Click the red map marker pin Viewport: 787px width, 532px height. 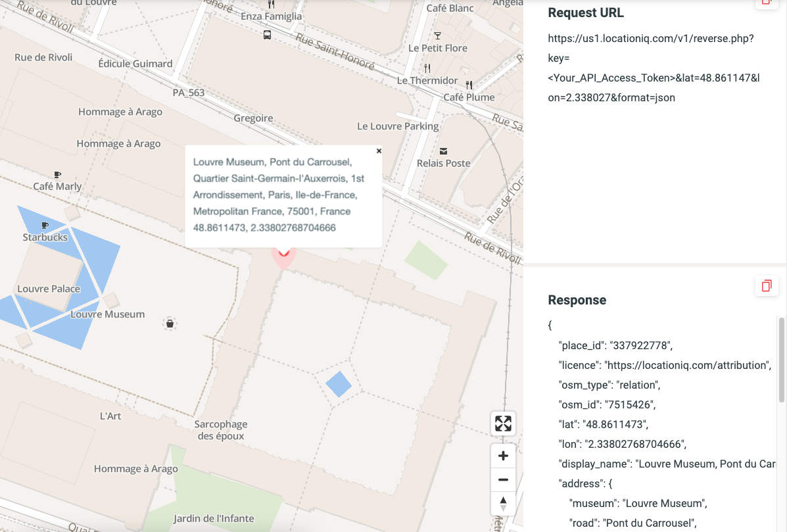tap(283, 258)
